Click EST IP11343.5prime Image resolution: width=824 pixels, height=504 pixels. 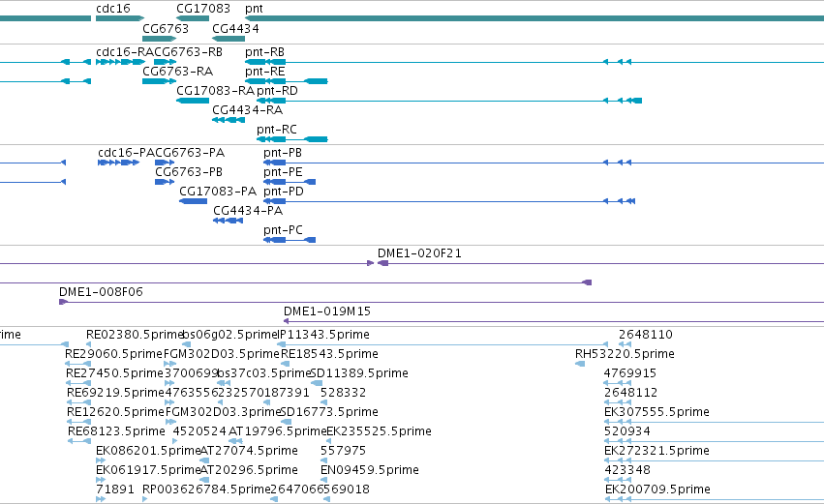click(323, 335)
